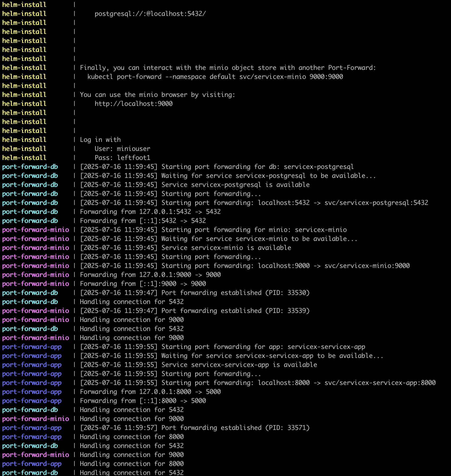This screenshot has height=476, width=451.
Task: Click 'Forwarding from 127.0.0.1:9000 -> 9000' line
Action: (x=150, y=275)
